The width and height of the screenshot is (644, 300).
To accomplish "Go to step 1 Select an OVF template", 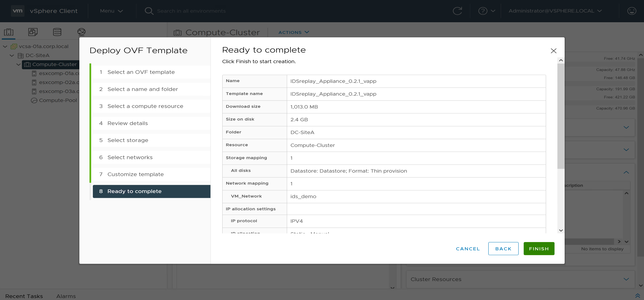I will click(151, 72).
